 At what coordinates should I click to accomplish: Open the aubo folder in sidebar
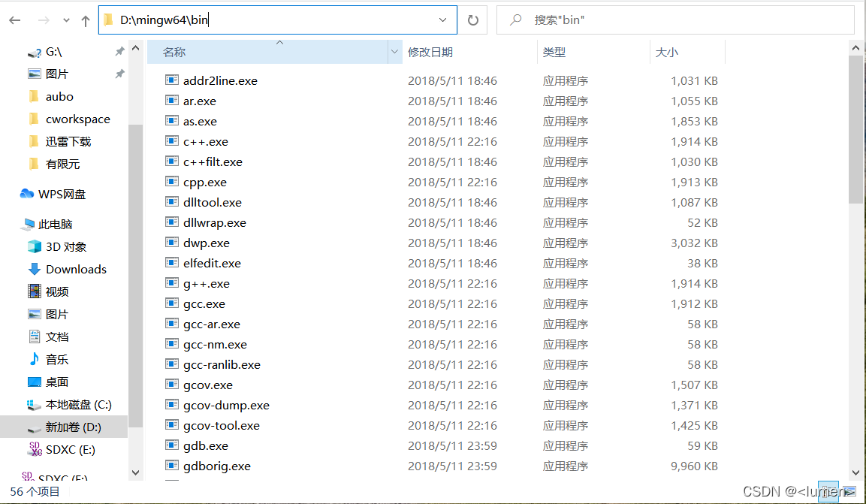click(59, 97)
